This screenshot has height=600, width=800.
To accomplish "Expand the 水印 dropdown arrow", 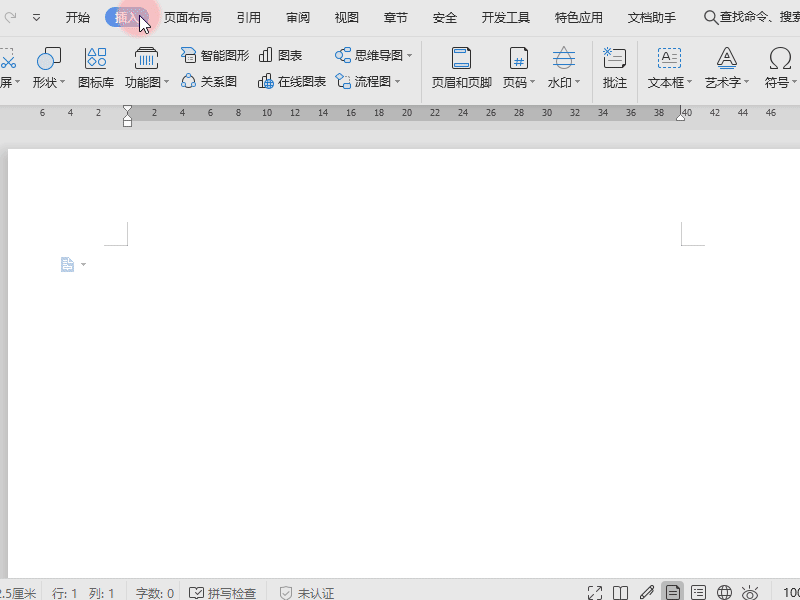I will point(578,82).
